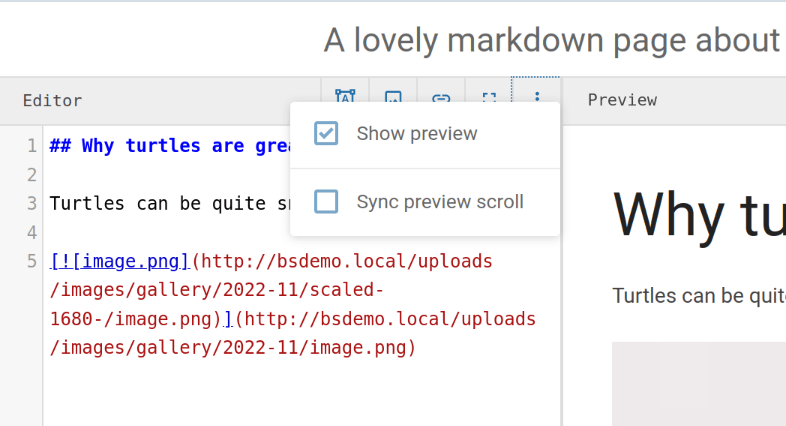
Task: Click the insert link icon
Action: (x=441, y=97)
